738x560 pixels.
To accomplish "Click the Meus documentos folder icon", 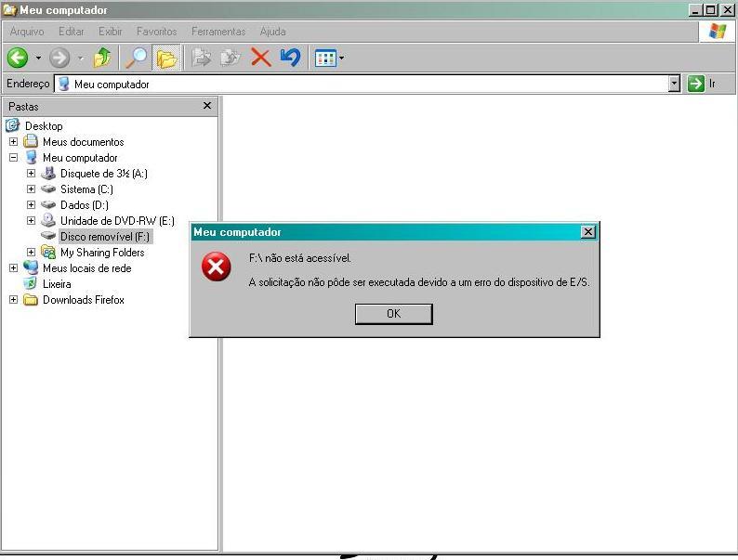I will coord(31,141).
